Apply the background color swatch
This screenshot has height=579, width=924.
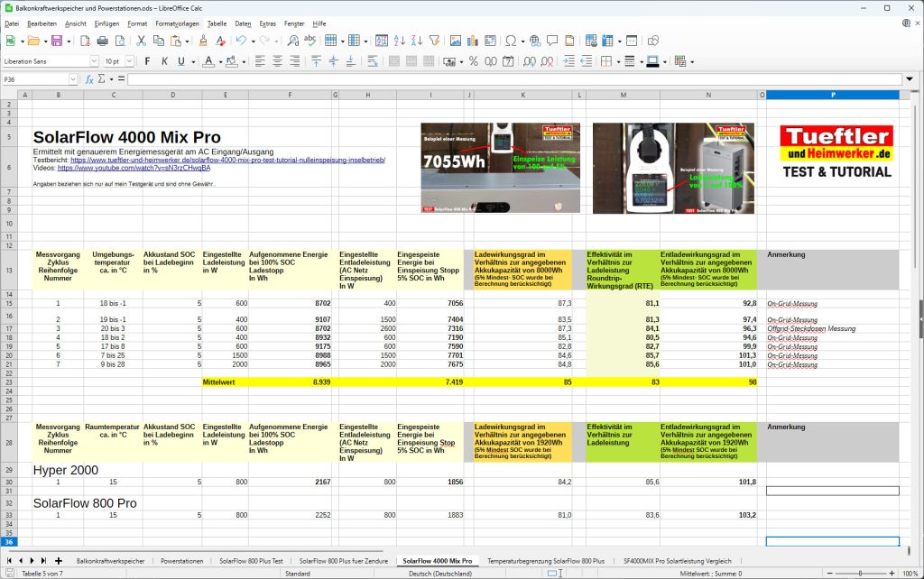coord(232,61)
